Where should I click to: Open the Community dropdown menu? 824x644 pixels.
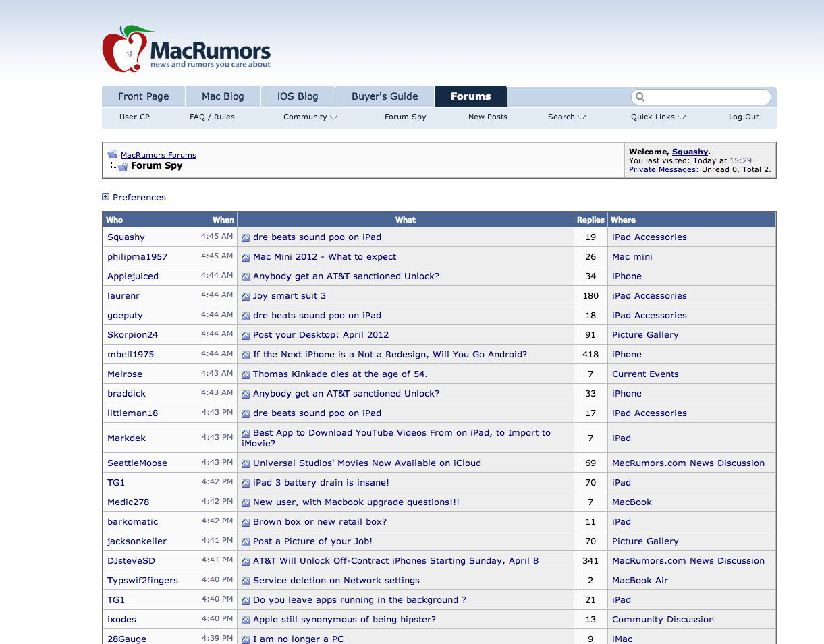(x=310, y=117)
